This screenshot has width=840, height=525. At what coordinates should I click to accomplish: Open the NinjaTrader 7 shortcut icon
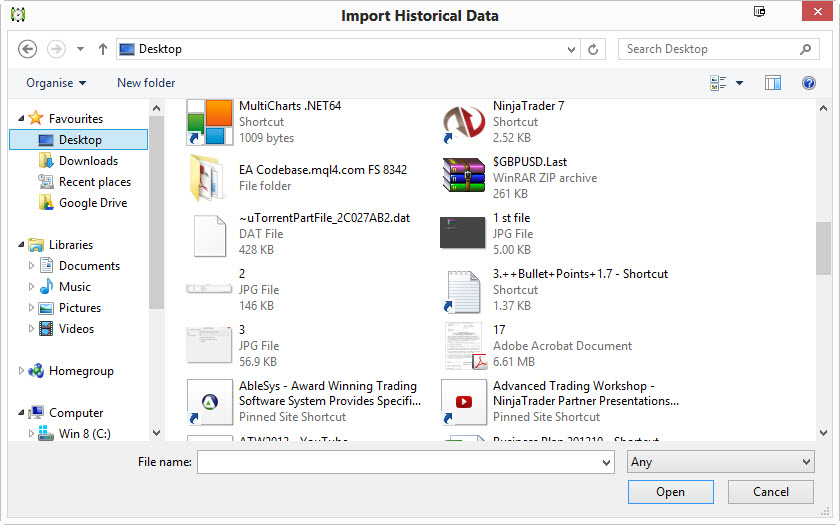[x=463, y=122]
